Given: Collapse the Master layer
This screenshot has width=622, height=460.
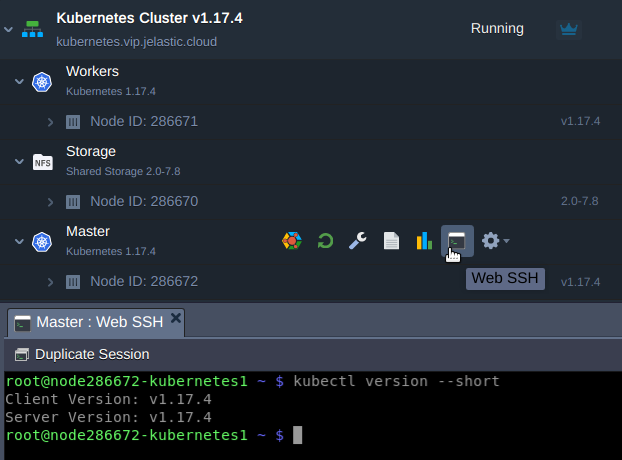Looking at the screenshot, I should click(x=19, y=241).
